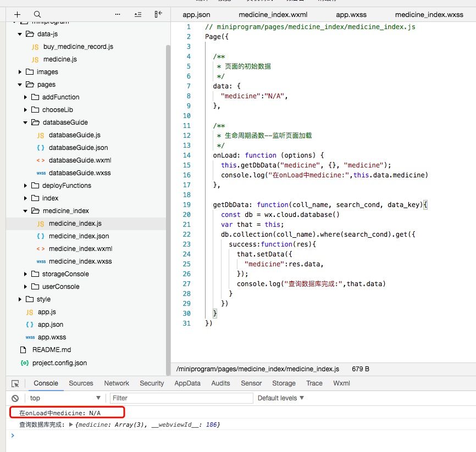Image resolution: width=476 pixels, height=452 pixels.
Task: Click the JS icon of buy_medicine_record.js
Action: pos(35,47)
